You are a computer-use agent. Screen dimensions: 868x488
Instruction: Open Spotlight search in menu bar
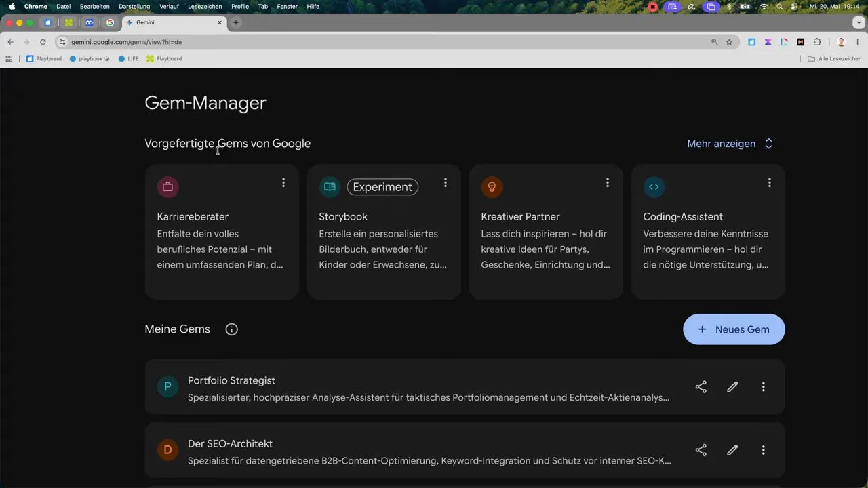(780, 7)
